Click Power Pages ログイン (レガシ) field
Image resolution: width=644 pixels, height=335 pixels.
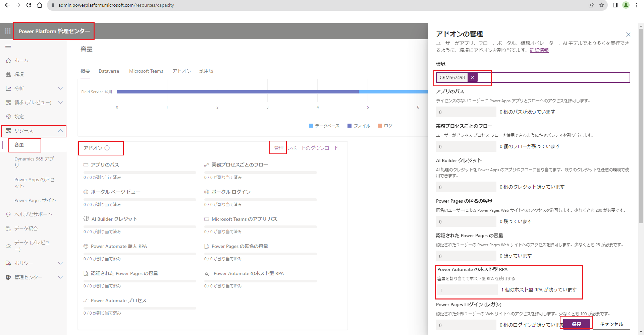click(x=466, y=325)
